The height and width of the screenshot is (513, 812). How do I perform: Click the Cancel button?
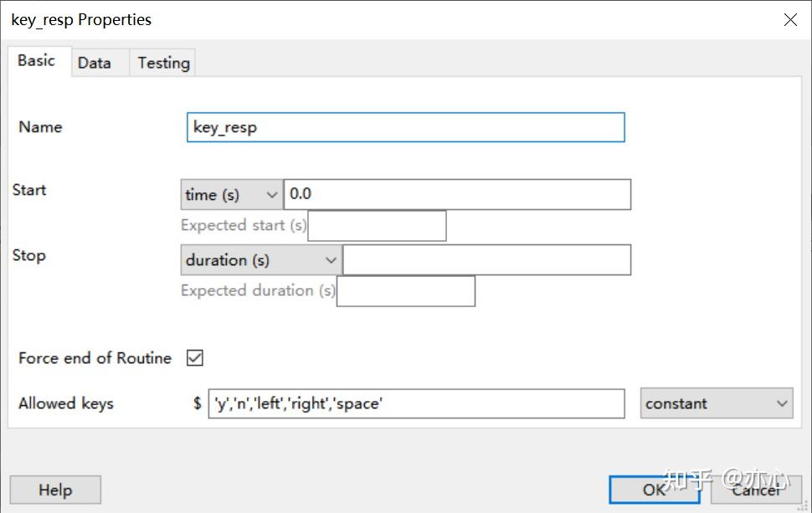tap(755, 490)
